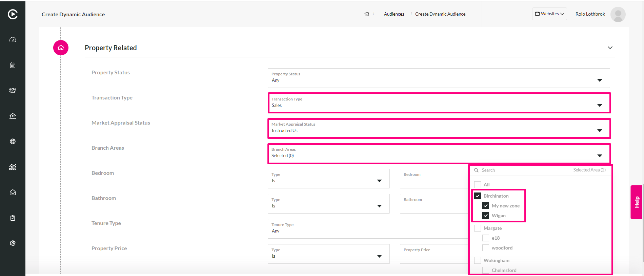This screenshot has height=276, width=644.
Task: Open the Bedroom Type dropdown
Action: [x=328, y=179]
